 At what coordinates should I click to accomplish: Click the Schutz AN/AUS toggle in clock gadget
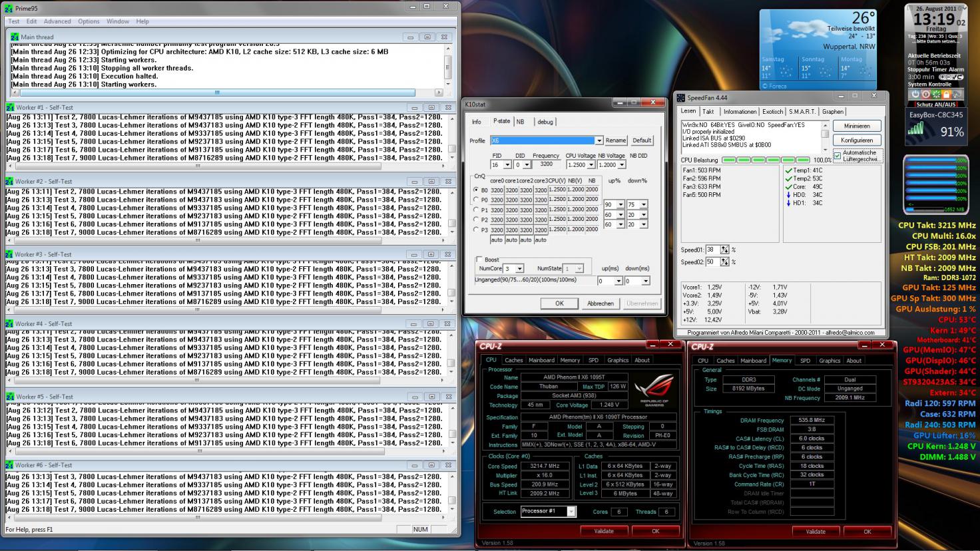(936, 104)
